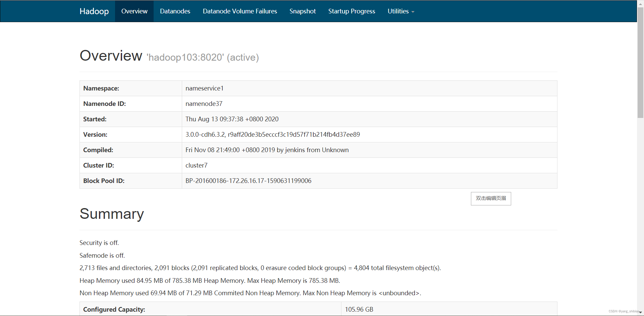This screenshot has height=316, width=644.
Task: Click the 'hadoop103:8020' (active) subtitle
Action: [203, 58]
